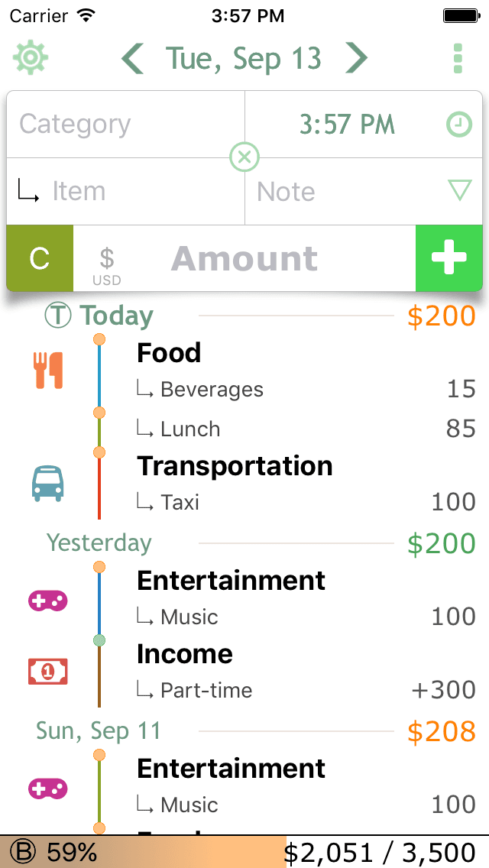The width and height of the screenshot is (489, 868).
Task: Tap the green C calculator button
Action: [x=39, y=258]
